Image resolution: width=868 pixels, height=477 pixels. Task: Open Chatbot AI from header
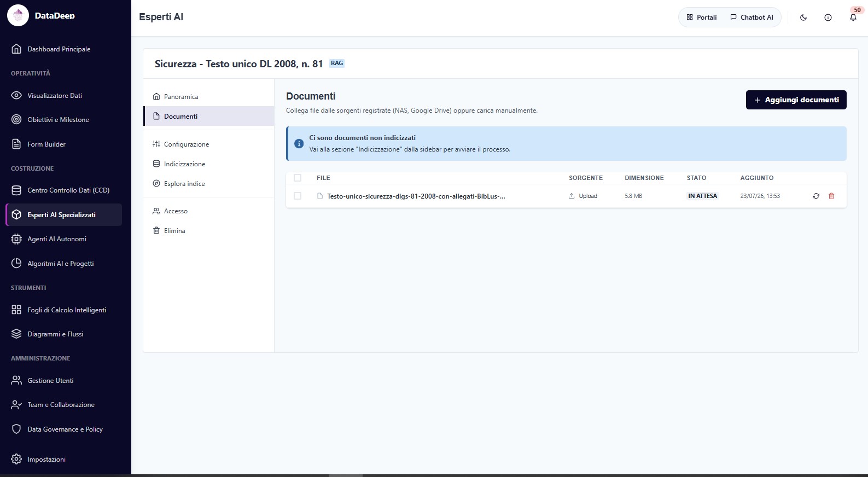pos(752,18)
